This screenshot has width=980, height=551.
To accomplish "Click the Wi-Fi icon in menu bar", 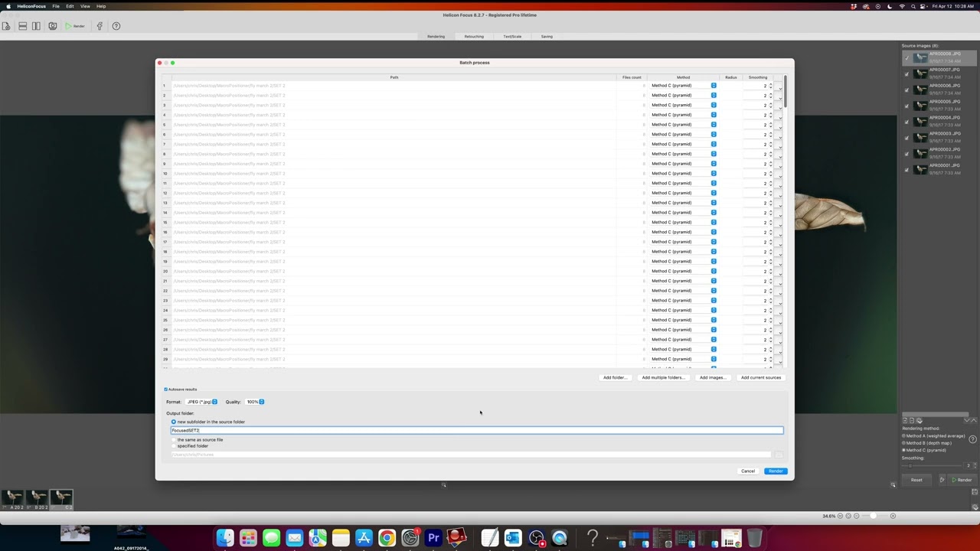I will (902, 6).
